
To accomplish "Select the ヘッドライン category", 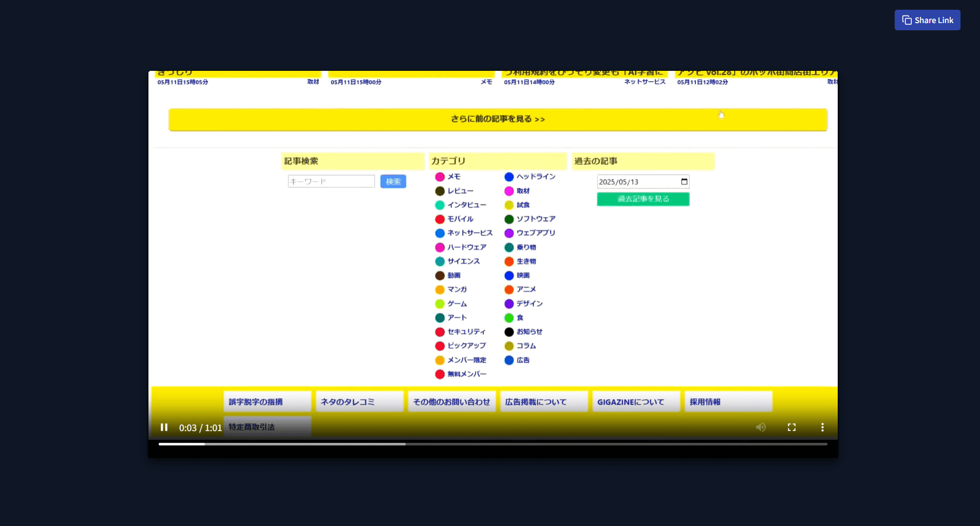I will pos(530,177).
